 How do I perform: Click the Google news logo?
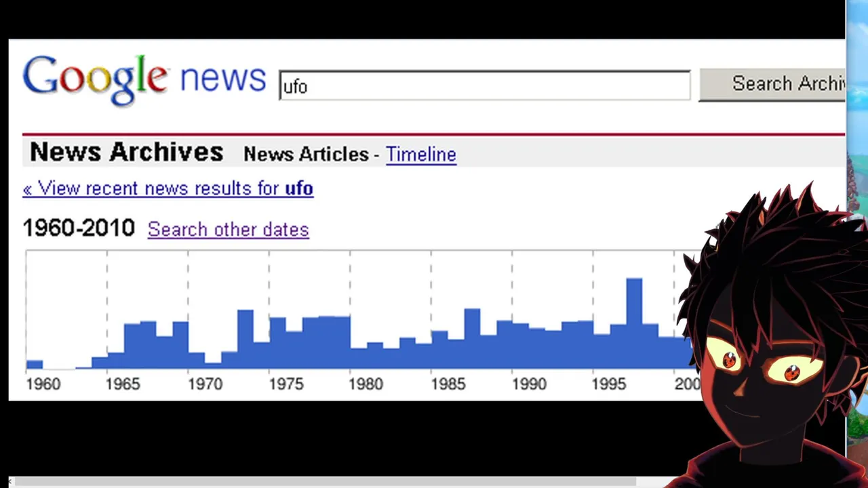tap(144, 80)
